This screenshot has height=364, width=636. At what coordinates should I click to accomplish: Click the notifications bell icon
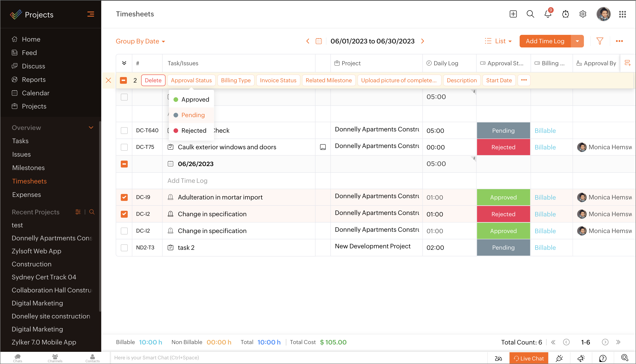[547, 14]
